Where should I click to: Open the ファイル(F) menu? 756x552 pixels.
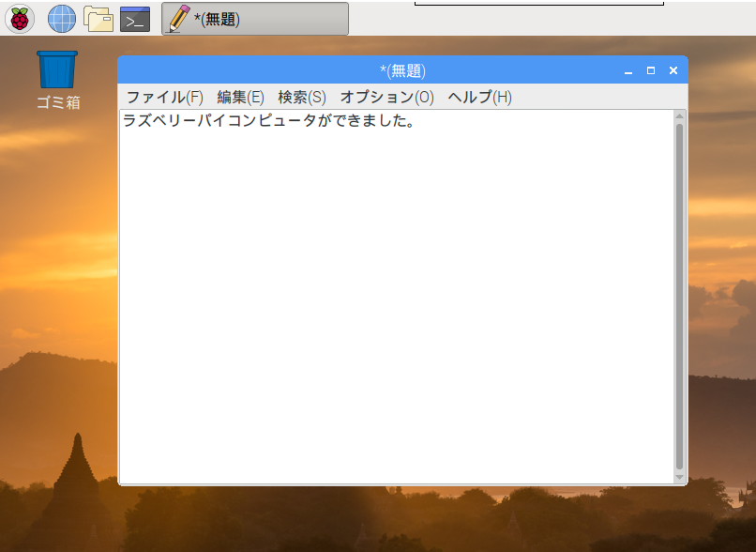click(x=164, y=96)
